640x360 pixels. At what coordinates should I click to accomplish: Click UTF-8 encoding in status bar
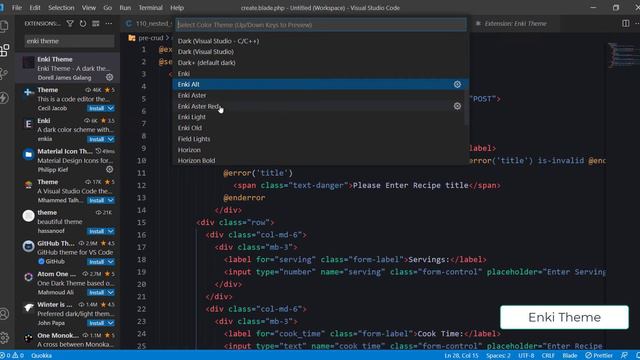[x=526, y=356]
